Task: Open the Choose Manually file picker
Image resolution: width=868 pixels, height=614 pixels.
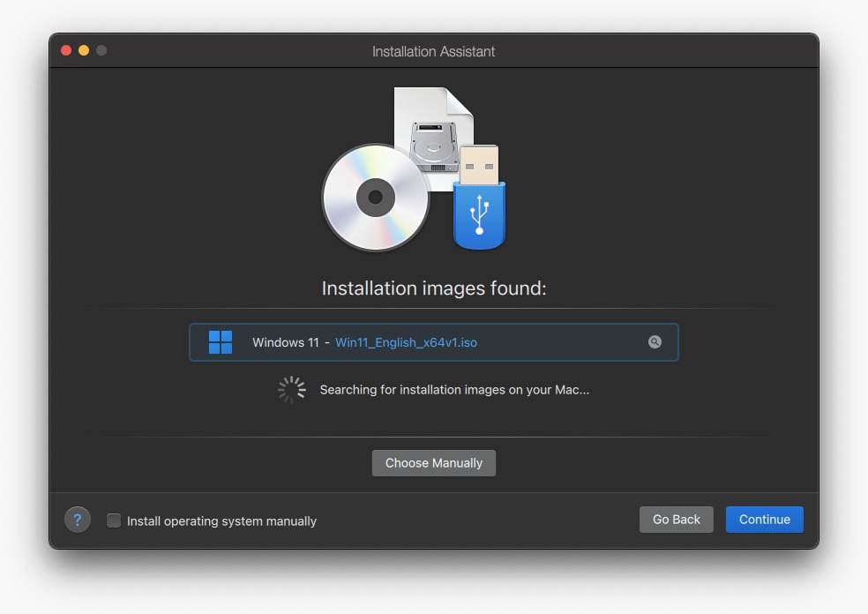Action: click(433, 463)
